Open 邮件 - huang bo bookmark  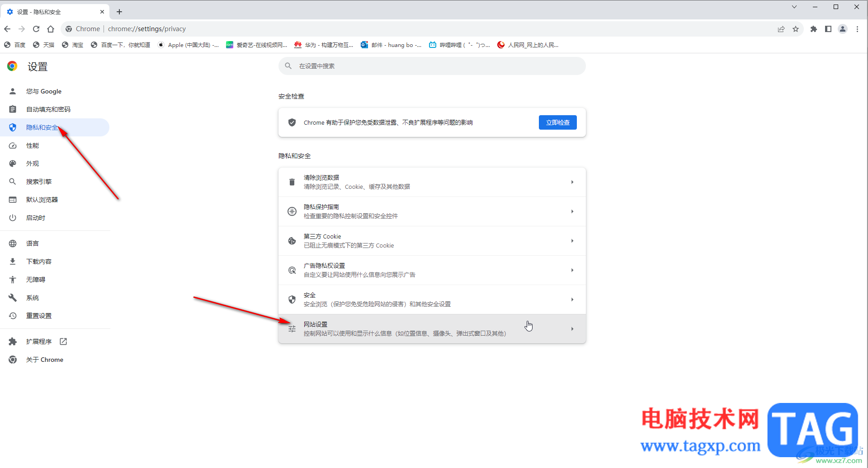[391, 45]
